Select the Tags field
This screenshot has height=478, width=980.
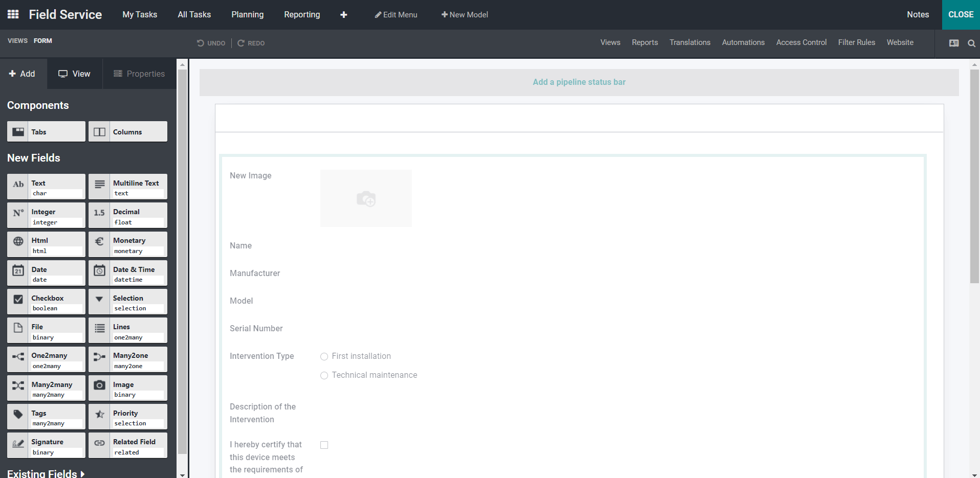coord(46,417)
